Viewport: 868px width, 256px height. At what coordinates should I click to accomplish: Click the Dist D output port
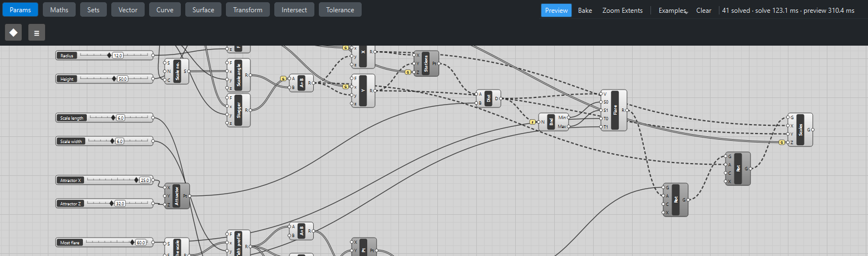[x=501, y=99]
